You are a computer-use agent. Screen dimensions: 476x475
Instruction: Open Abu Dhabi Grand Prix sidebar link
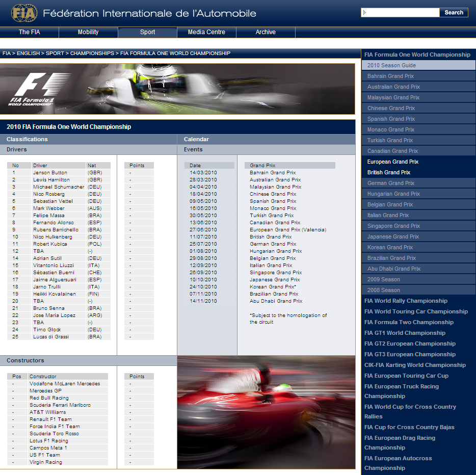(x=418, y=269)
